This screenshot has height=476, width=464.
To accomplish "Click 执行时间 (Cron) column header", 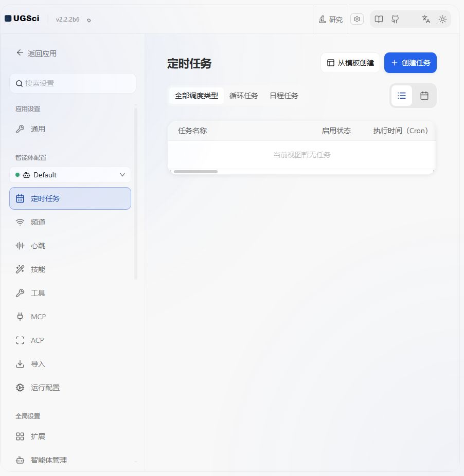I will point(401,131).
